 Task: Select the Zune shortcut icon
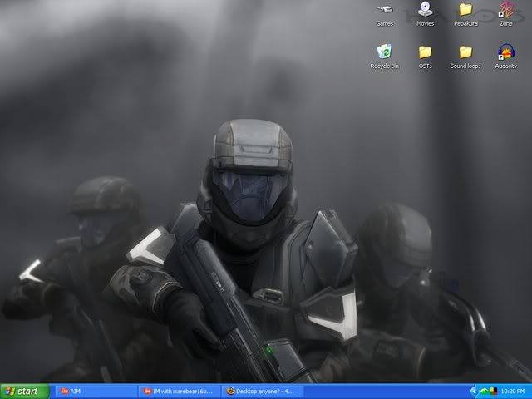point(506,15)
